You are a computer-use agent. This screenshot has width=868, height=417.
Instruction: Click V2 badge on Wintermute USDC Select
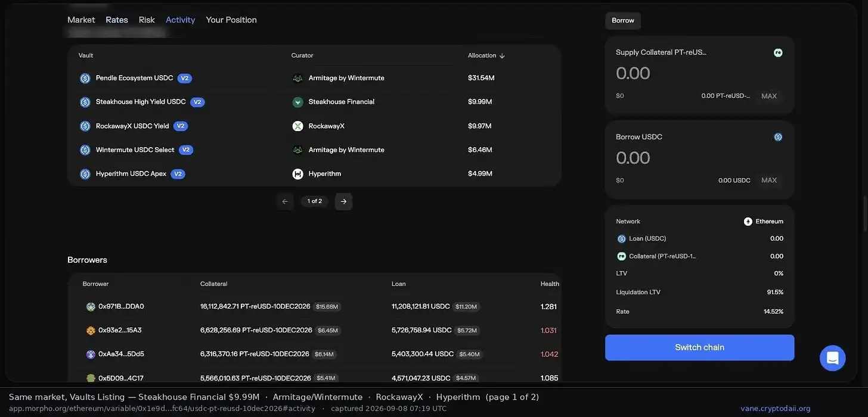(x=186, y=150)
